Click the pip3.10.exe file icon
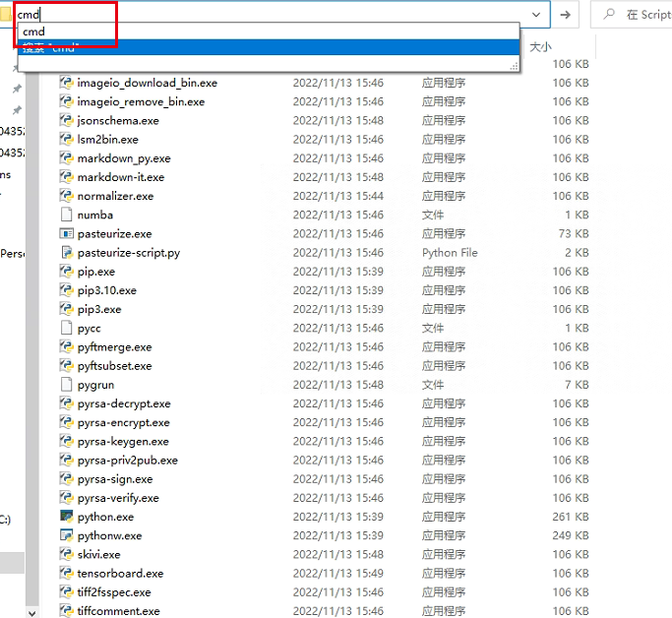 pyautogui.click(x=67, y=290)
